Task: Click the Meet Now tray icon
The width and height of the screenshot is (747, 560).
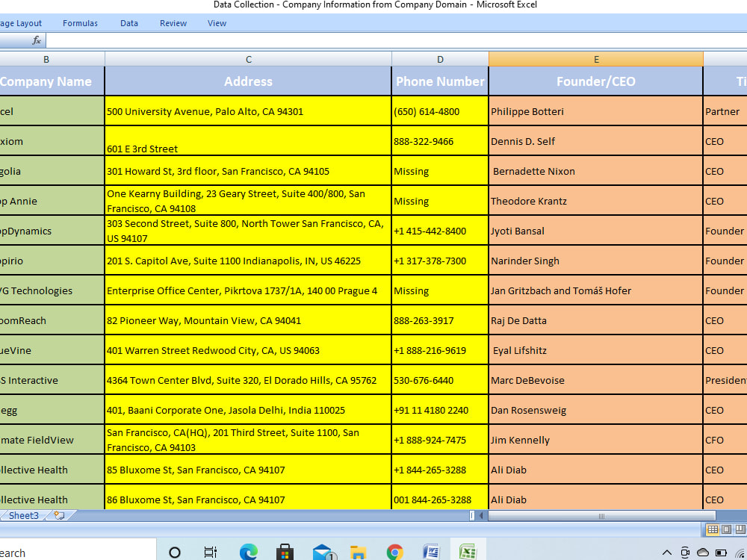Action: click(685, 553)
